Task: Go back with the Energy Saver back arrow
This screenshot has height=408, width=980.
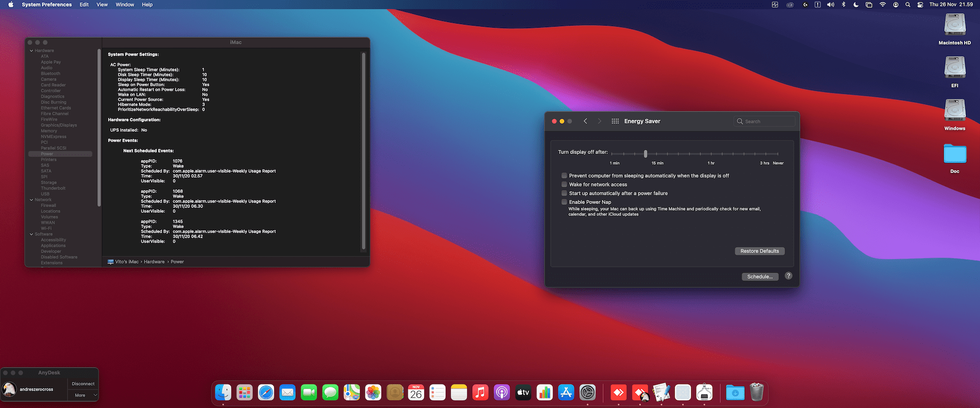Action: [x=585, y=121]
